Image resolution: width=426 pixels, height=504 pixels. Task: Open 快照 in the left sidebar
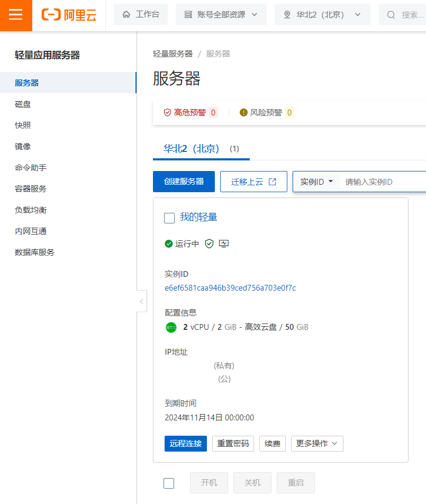pyautogui.click(x=23, y=125)
